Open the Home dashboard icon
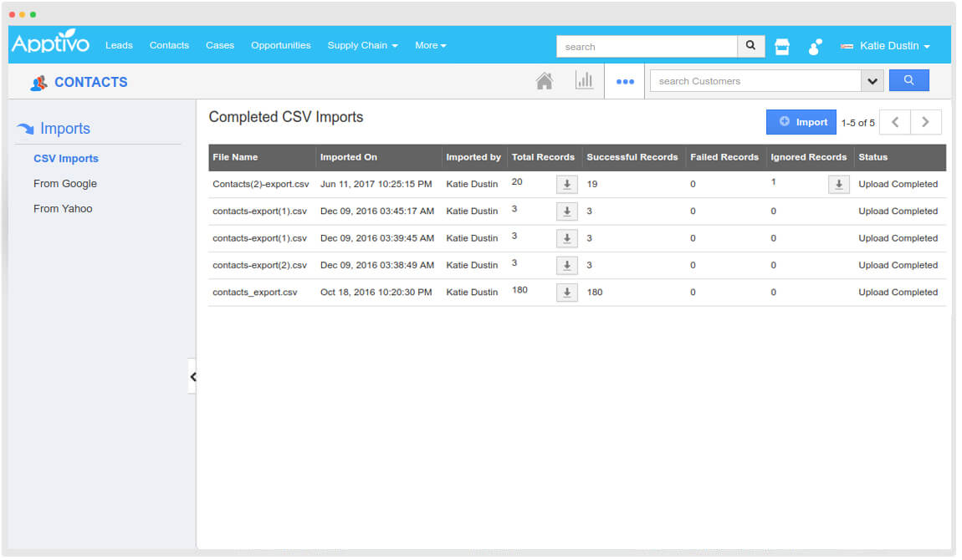Image resolution: width=962 pixels, height=560 pixels. [545, 80]
